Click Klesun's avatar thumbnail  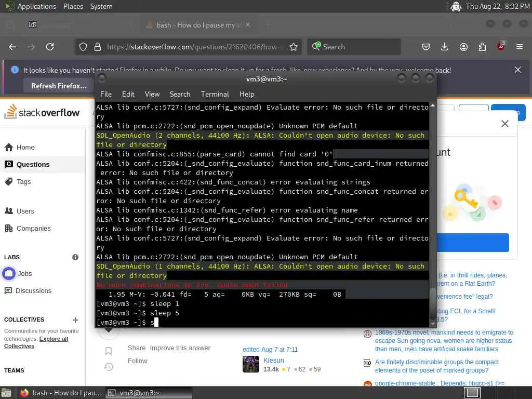(251, 364)
